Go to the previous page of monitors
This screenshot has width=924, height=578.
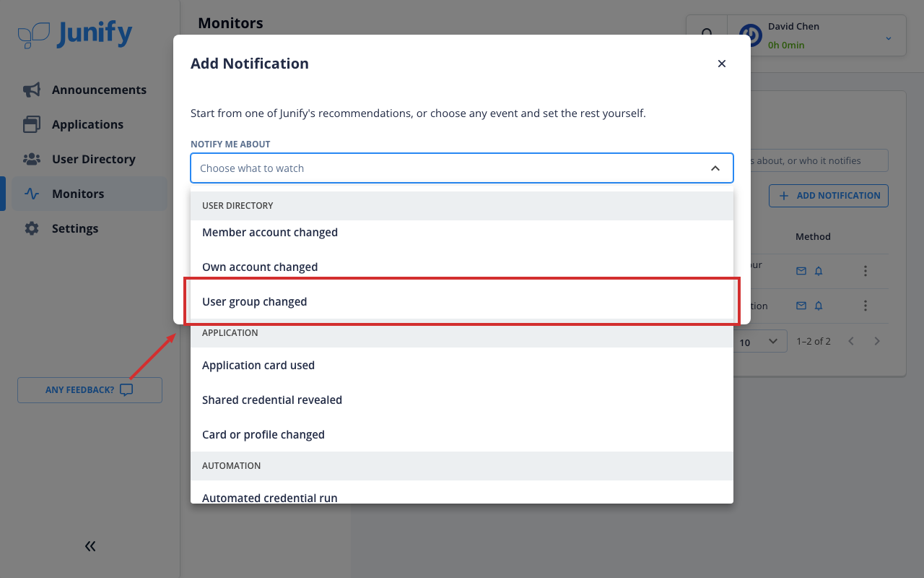[x=851, y=341]
